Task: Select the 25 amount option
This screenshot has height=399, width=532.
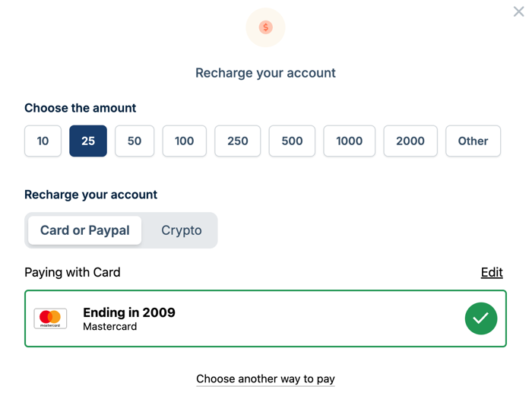Action: [x=88, y=141]
